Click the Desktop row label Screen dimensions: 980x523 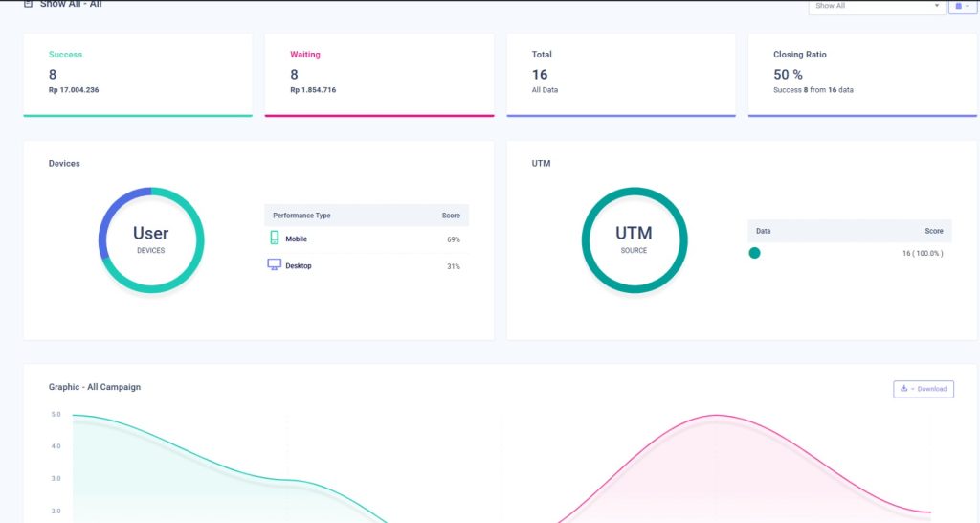(299, 266)
